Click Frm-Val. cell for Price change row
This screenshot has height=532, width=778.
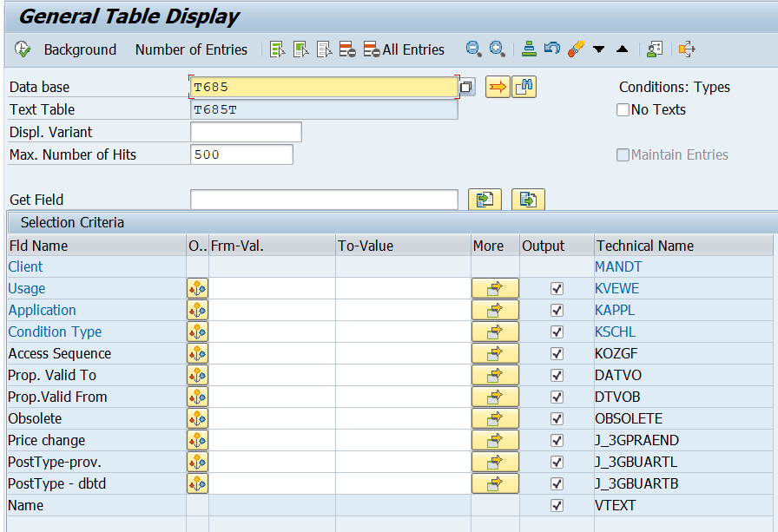click(272, 440)
